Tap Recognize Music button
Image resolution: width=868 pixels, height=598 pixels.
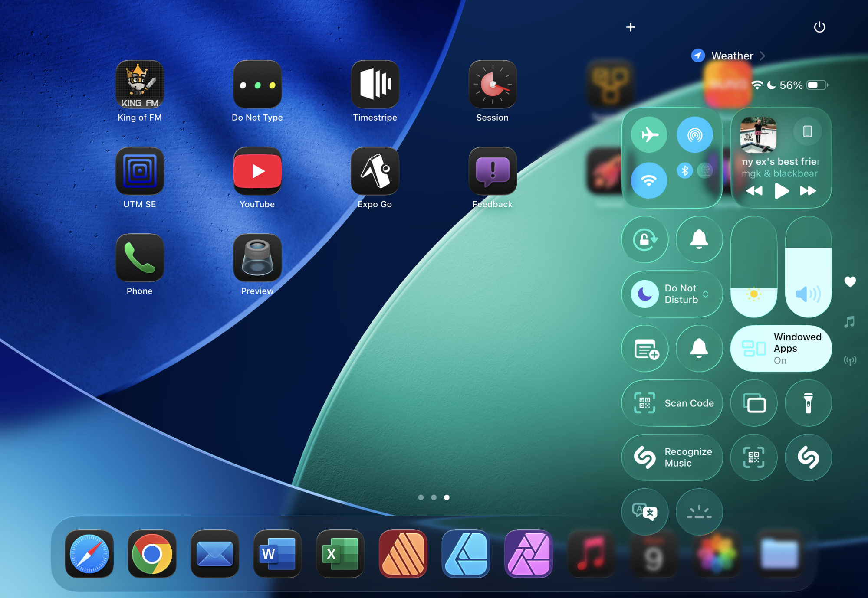coord(672,457)
